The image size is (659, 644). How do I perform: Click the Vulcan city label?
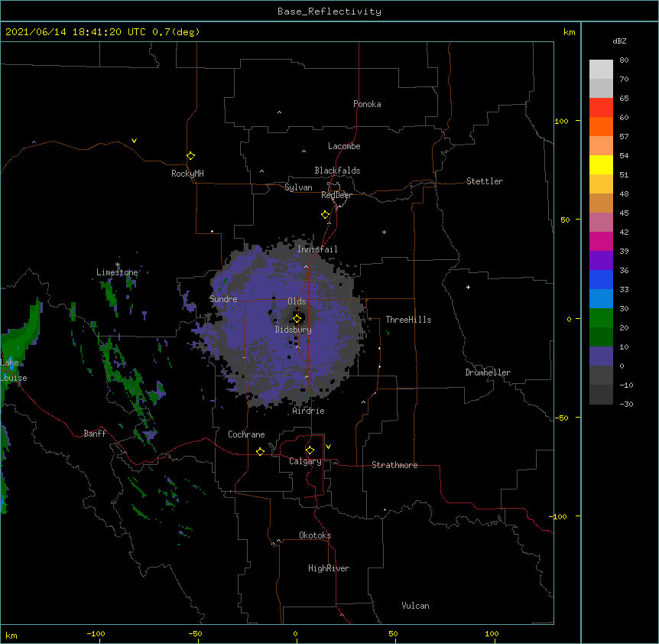tap(415, 606)
